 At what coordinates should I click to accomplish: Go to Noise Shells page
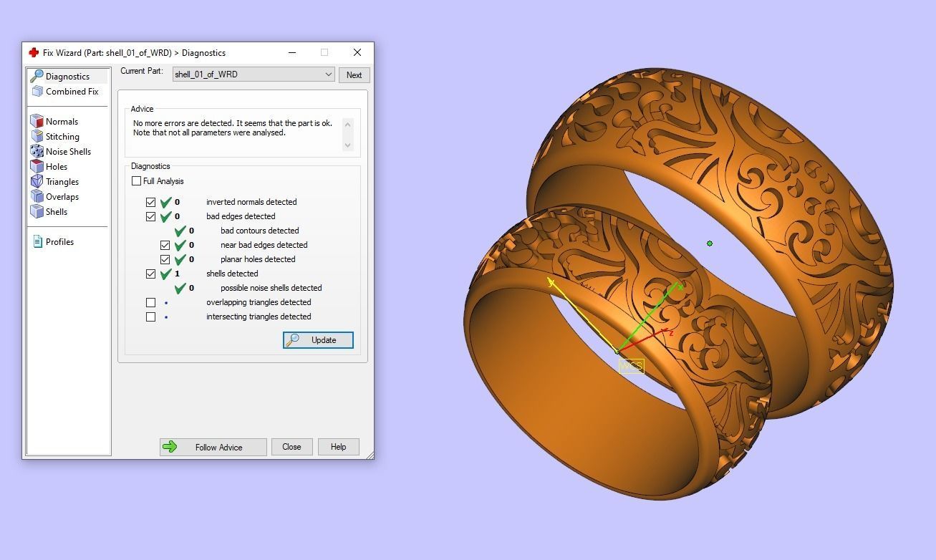pos(68,151)
